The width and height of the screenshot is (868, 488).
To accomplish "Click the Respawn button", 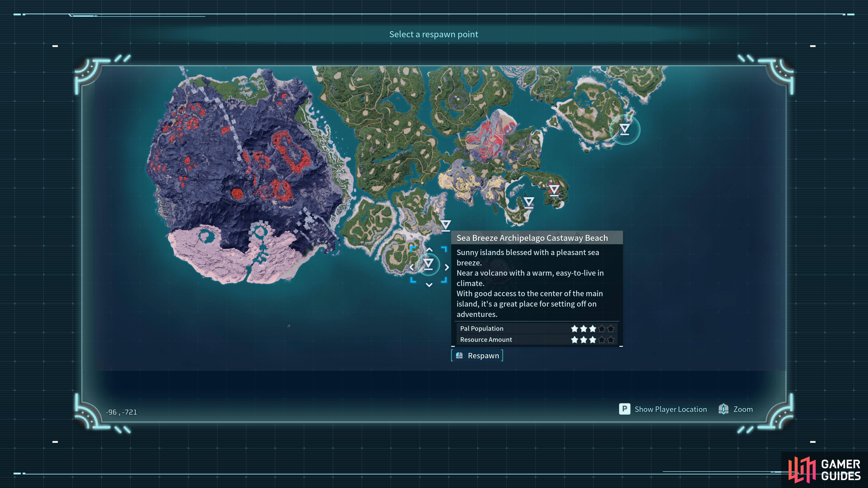I will click(477, 356).
